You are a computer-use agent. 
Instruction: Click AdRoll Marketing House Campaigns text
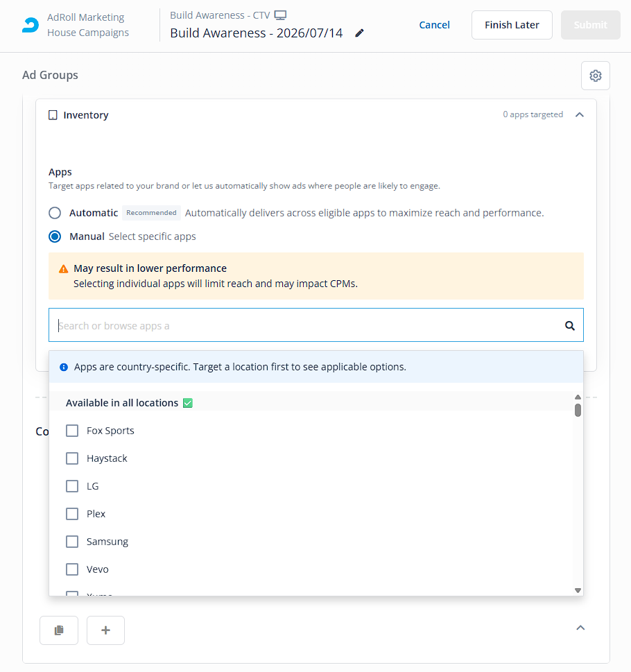click(x=88, y=25)
